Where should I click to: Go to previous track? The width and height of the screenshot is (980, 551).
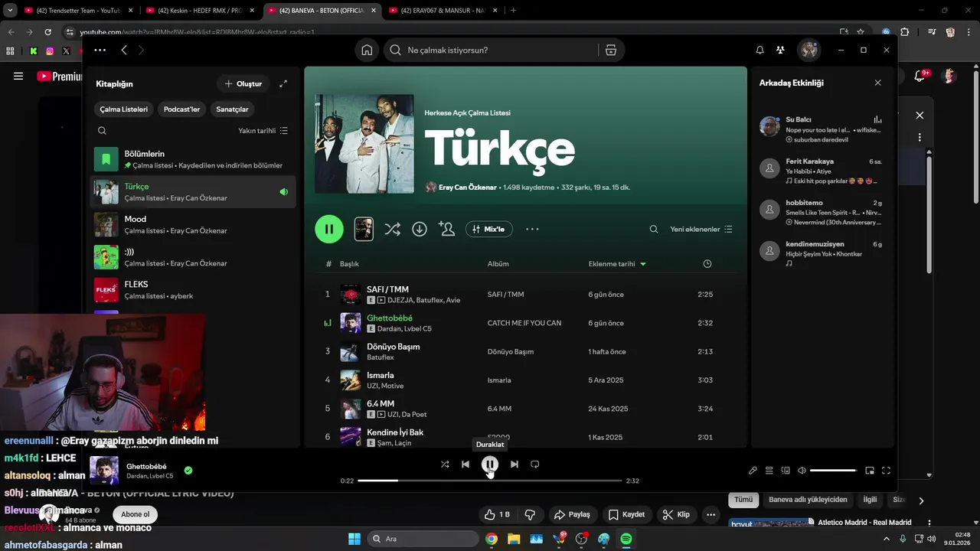click(x=465, y=464)
